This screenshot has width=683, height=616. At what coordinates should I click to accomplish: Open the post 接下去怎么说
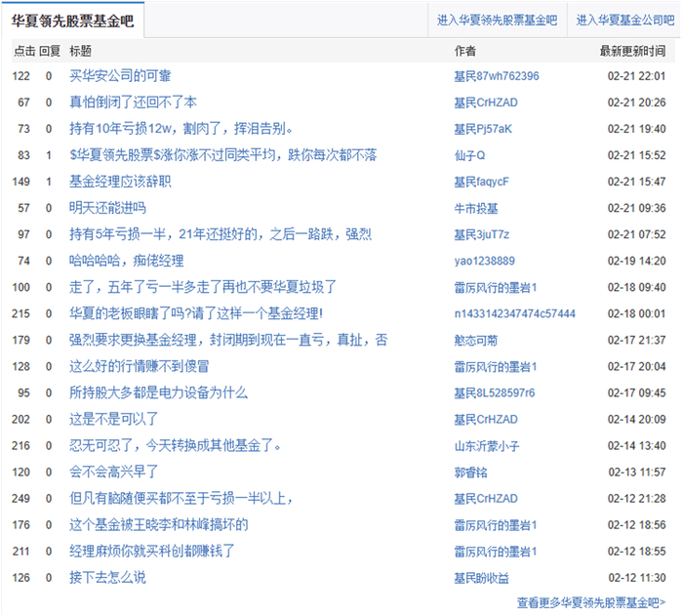pyautogui.click(x=107, y=578)
